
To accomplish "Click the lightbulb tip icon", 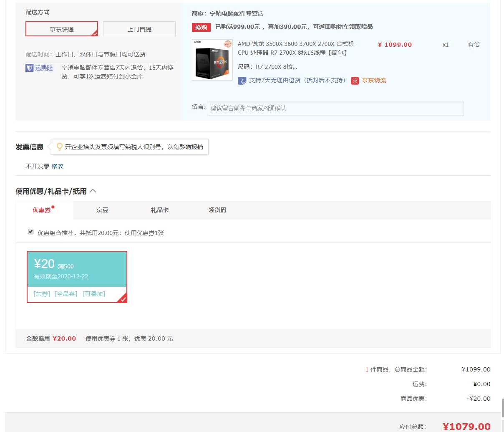I will click(60, 147).
